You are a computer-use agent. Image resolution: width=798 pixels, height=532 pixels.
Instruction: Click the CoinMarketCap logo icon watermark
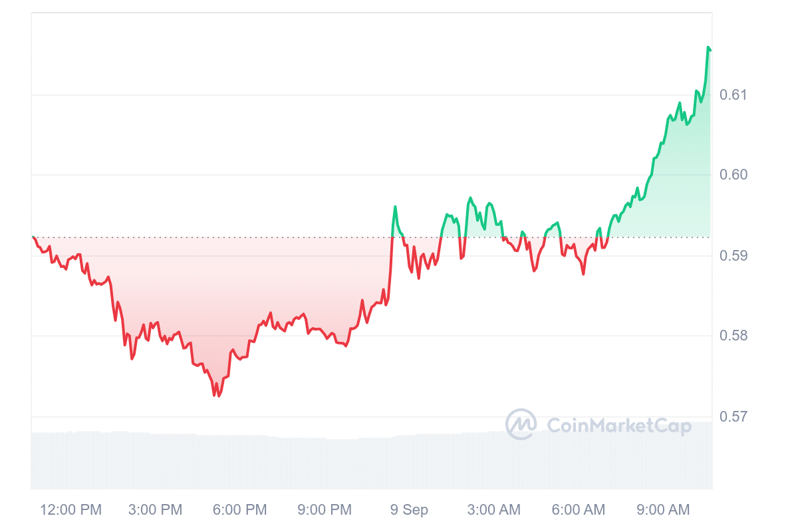coord(521,424)
